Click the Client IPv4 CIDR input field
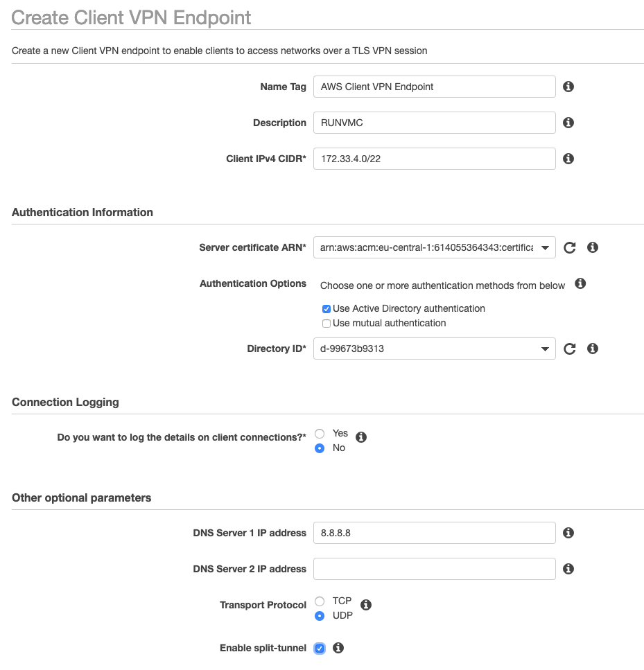Screen dimensions: 644x670 [x=434, y=158]
